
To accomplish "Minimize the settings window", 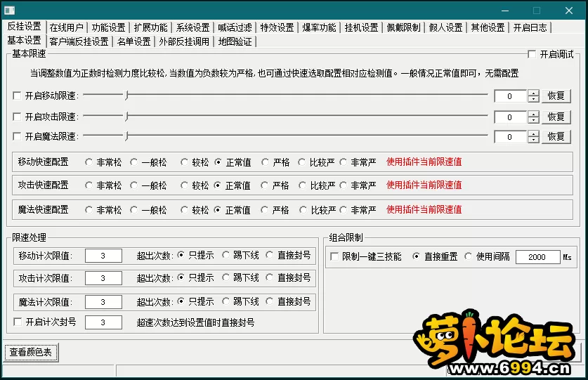I will [504, 11].
